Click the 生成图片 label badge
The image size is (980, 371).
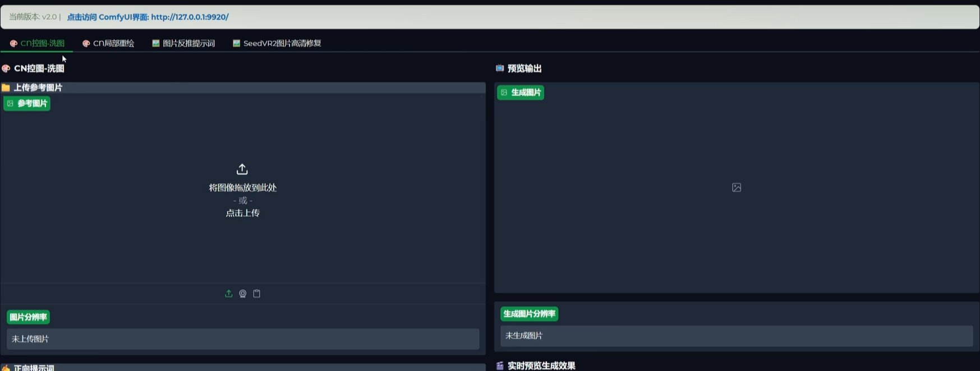[x=521, y=92]
